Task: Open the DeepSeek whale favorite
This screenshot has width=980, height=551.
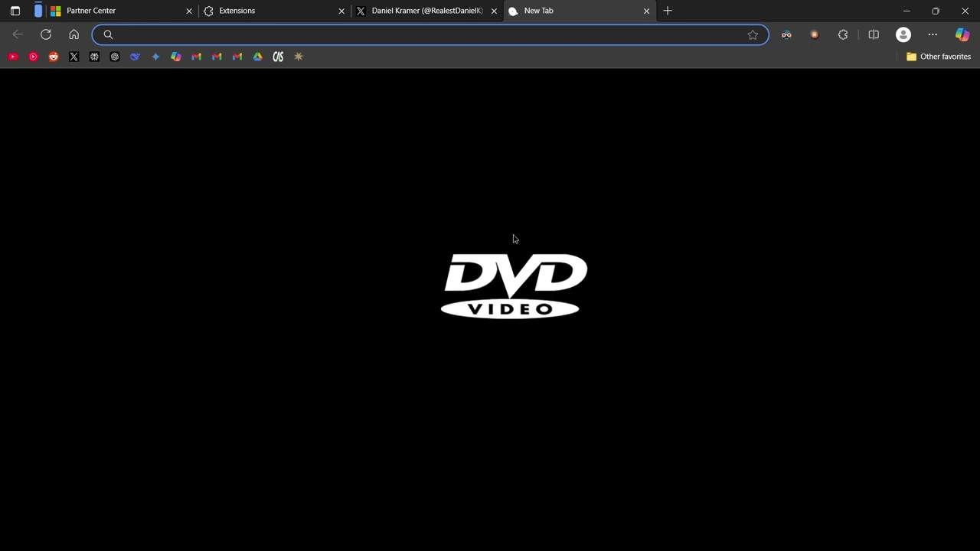Action: coord(135,57)
